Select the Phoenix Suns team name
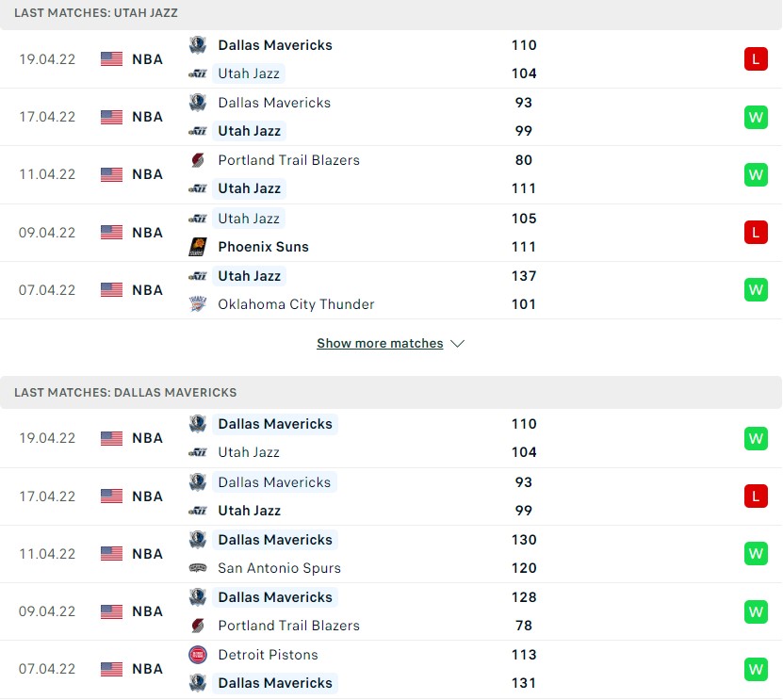This screenshot has height=700, width=783. pos(263,247)
